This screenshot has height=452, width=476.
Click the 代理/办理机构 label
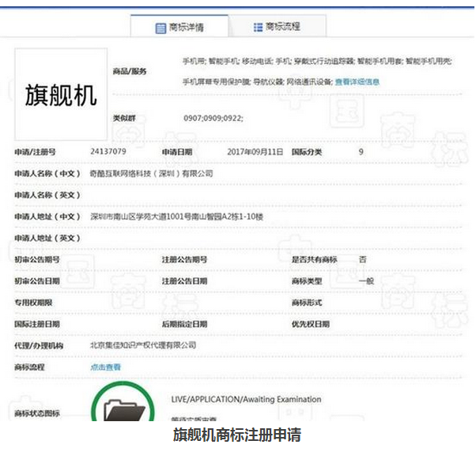39,346
